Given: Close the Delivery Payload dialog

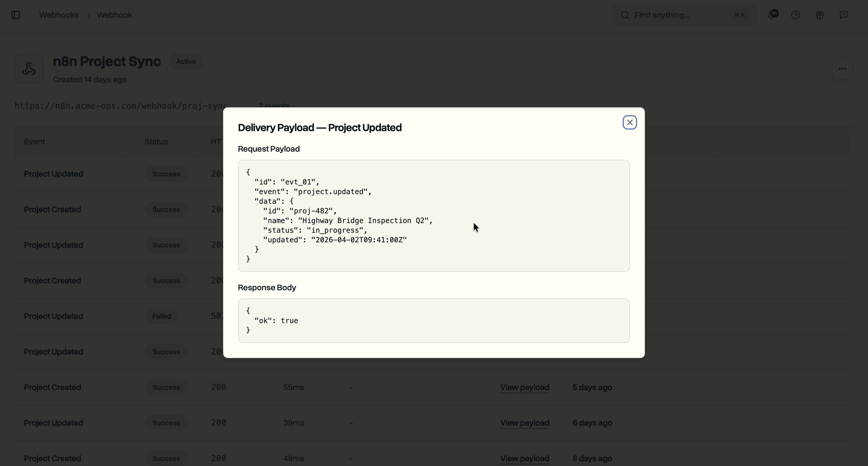Looking at the screenshot, I should 629,122.
